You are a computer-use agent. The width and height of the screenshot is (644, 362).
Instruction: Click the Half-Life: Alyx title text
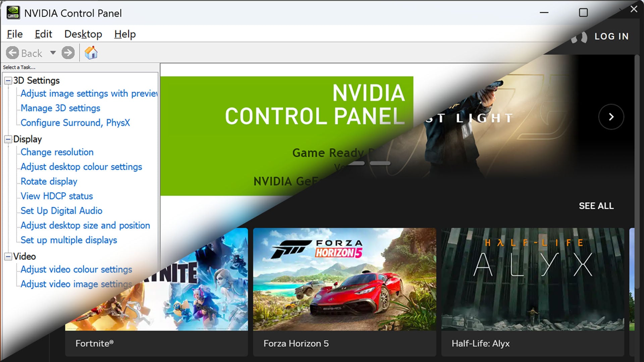[x=480, y=344]
